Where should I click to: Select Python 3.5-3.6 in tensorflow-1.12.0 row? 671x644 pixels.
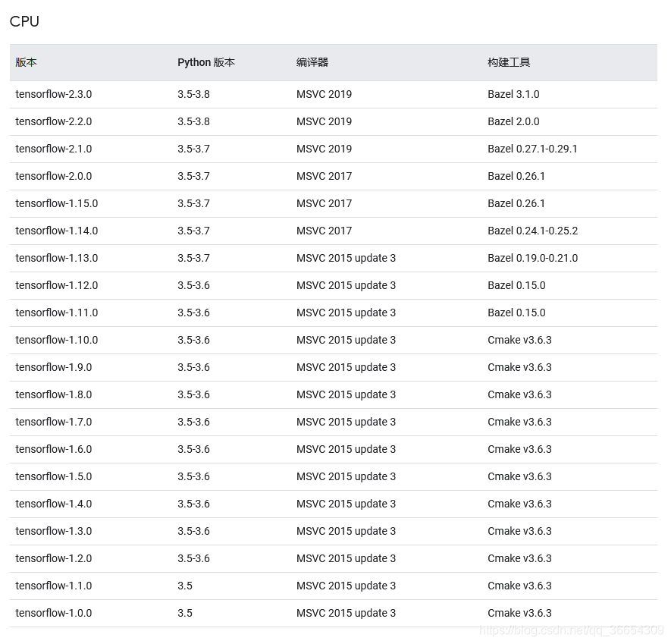[193, 286]
